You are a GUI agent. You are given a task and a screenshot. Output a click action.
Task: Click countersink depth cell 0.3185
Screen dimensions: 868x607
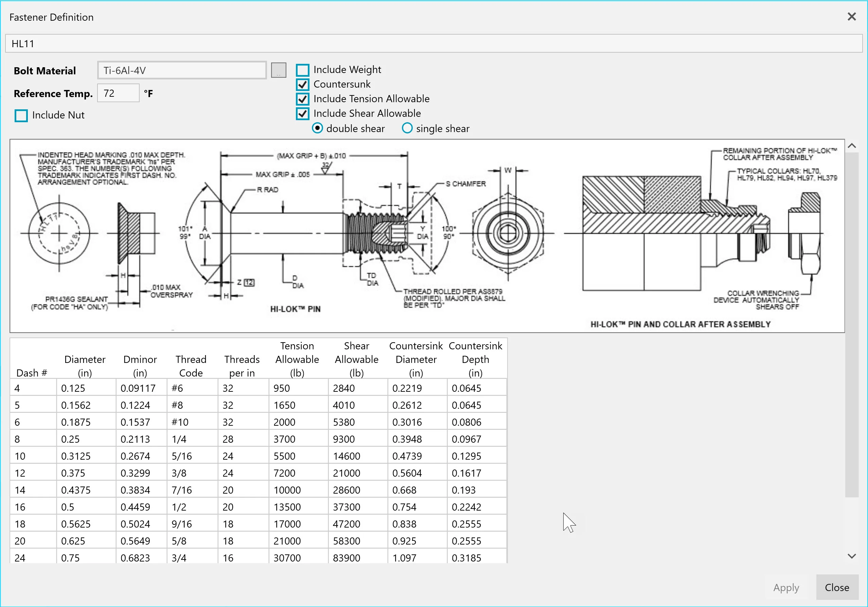(477, 557)
